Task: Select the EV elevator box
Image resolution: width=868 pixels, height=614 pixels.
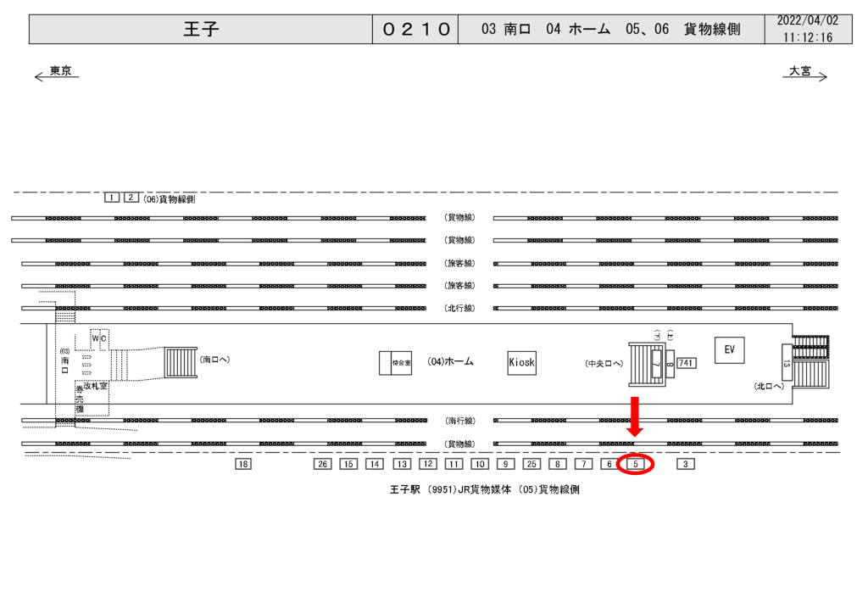Action: (729, 349)
